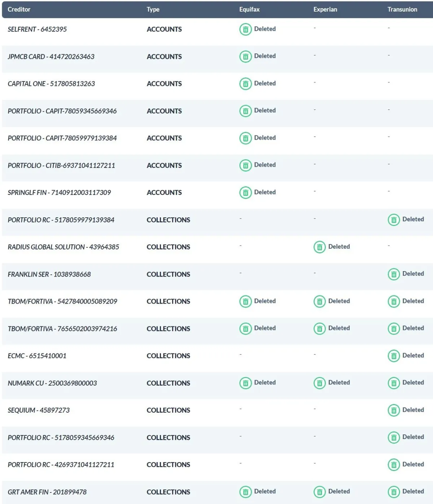Click the Transunion trash icon for FRANKLIN SER

click(394, 274)
